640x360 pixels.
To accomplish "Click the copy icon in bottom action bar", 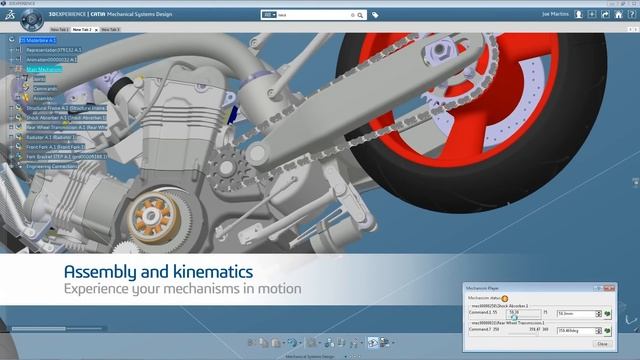I will 263,343.
